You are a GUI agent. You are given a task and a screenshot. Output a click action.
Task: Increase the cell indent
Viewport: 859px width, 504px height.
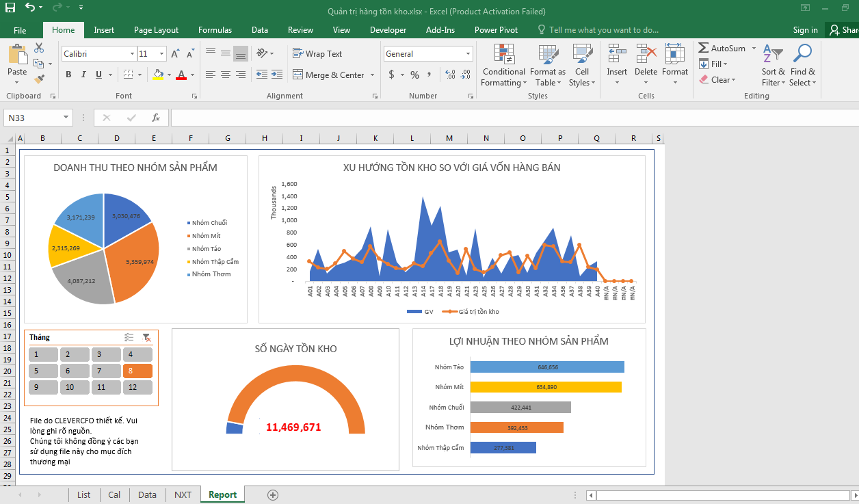(x=277, y=75)
